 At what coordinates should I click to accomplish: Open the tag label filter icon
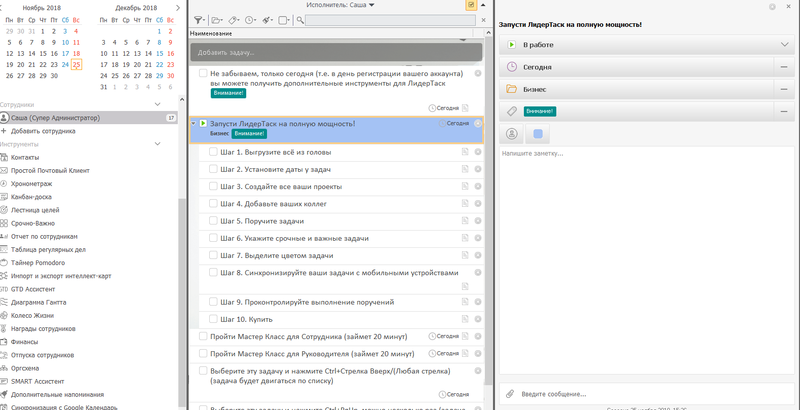point(233,20)
